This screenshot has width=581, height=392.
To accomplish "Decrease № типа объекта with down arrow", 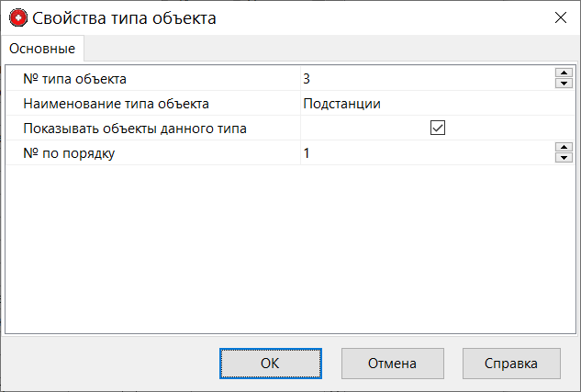I will coord(564,84).
